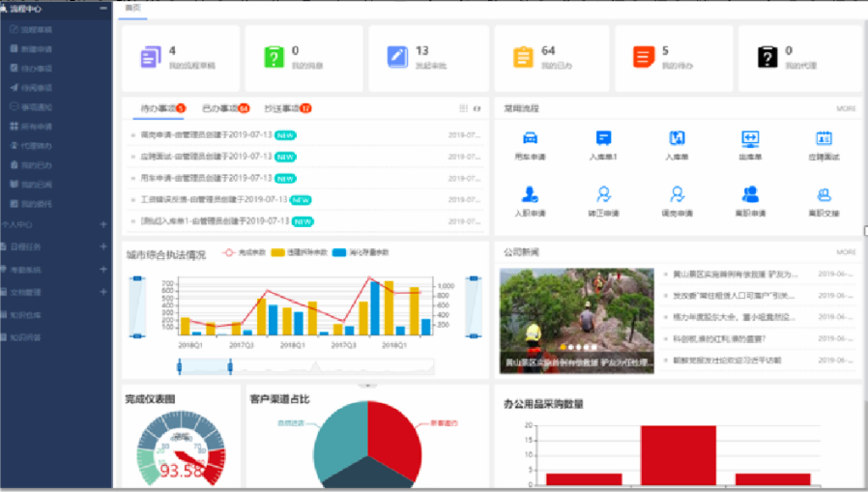Screen dimensions: 868x492
Task: Click the left handle of the chart zoom slider
Action: tap(180, 365)
